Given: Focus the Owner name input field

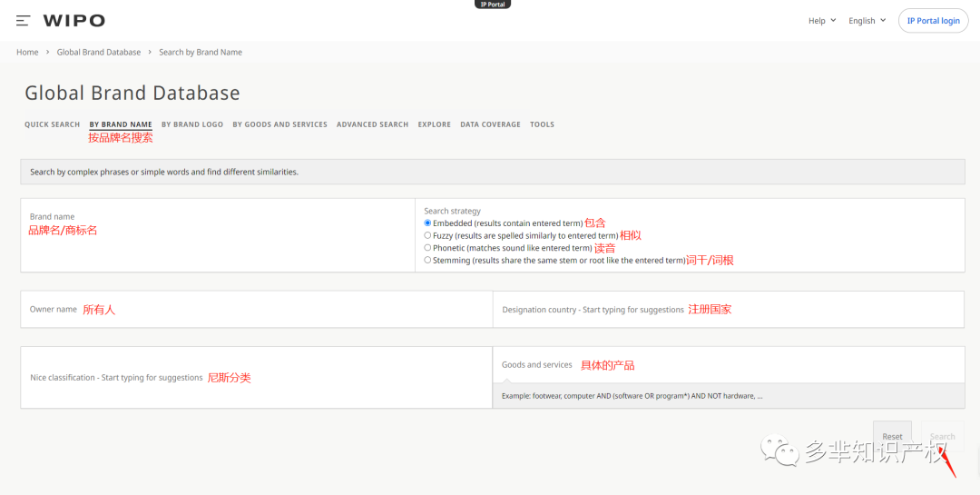Looking at the screenshot, I should (257, 309).
